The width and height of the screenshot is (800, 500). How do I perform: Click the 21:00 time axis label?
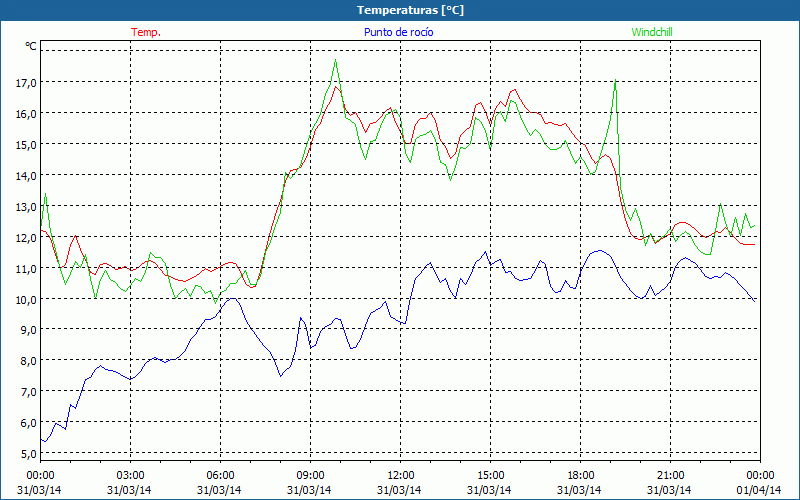tap(670, 476)
